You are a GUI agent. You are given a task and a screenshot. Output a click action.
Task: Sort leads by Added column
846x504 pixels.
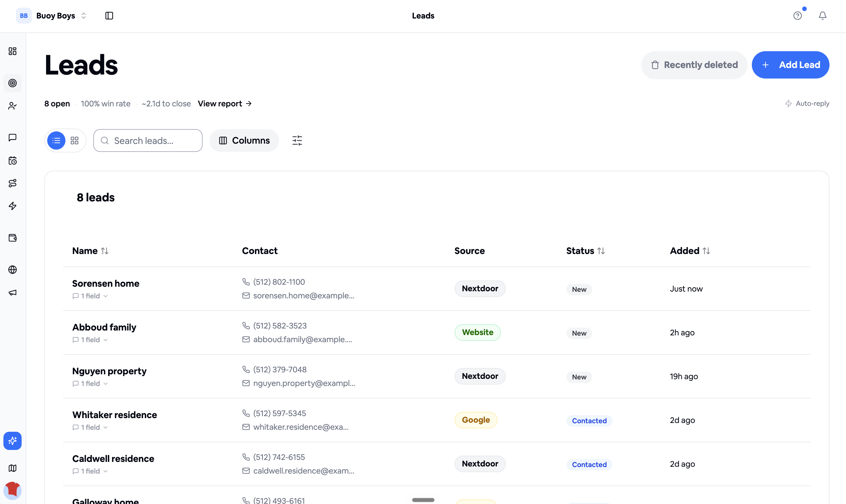690,251
